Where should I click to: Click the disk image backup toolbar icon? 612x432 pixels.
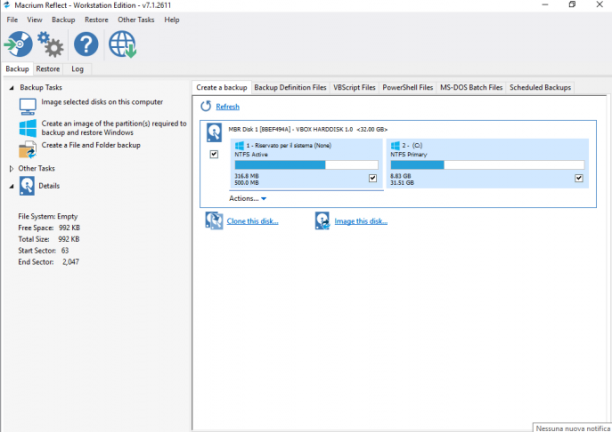(x=18, y=44)
